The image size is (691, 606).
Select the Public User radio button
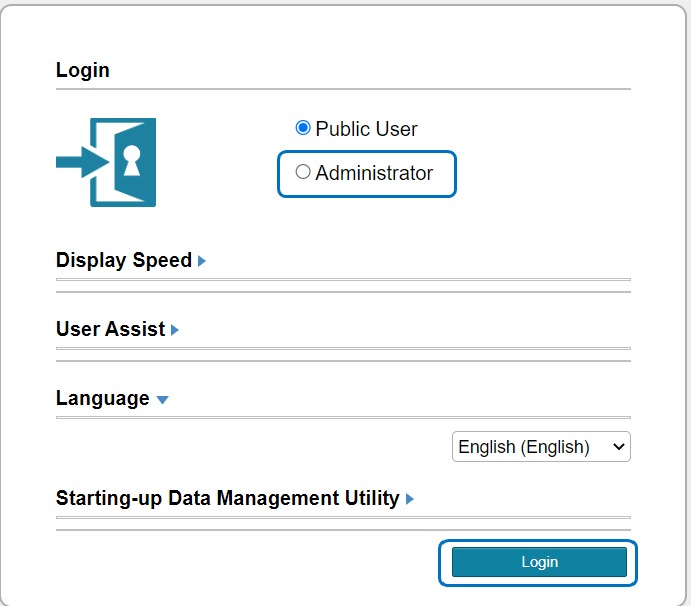303,128
